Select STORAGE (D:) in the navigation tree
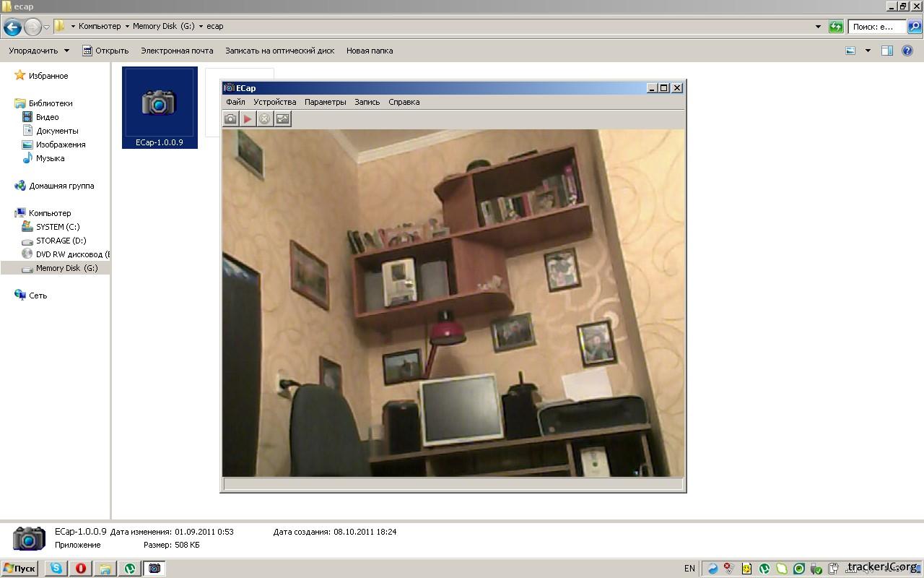The image size is (924, 578). click(61, 241)
